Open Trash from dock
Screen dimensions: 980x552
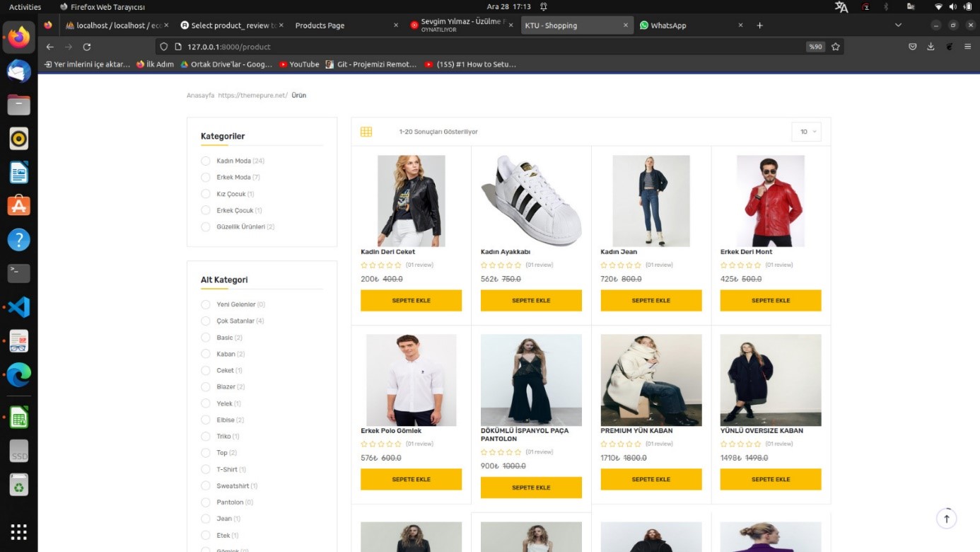click(x=19, y=485)
